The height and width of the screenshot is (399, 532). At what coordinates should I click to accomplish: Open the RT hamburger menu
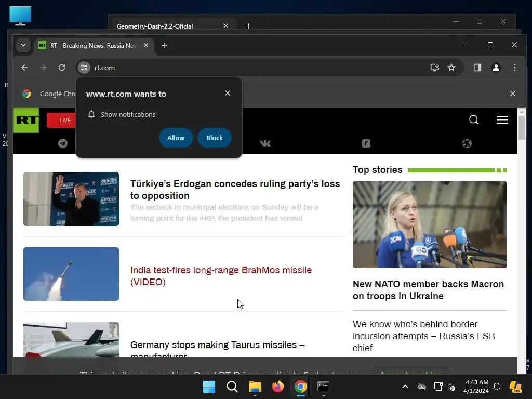502,120
